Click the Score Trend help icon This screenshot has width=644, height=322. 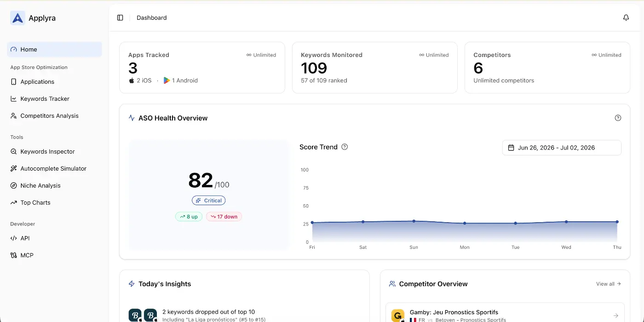coord(345,147)
